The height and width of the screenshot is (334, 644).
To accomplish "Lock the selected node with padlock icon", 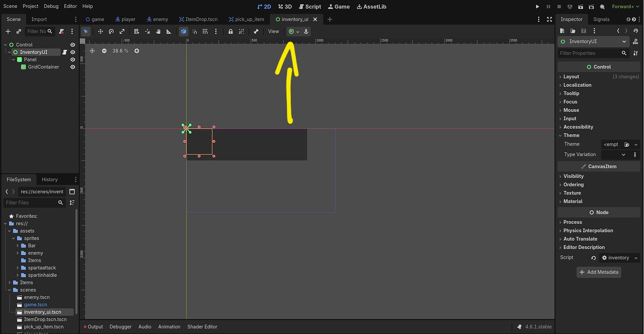I will 231,31.
